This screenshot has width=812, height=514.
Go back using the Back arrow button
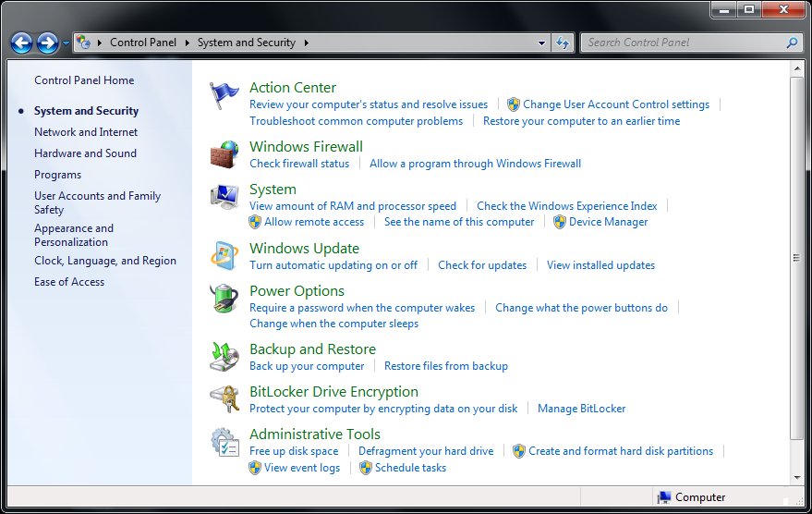pyautogui.click(x=21, y=43)
